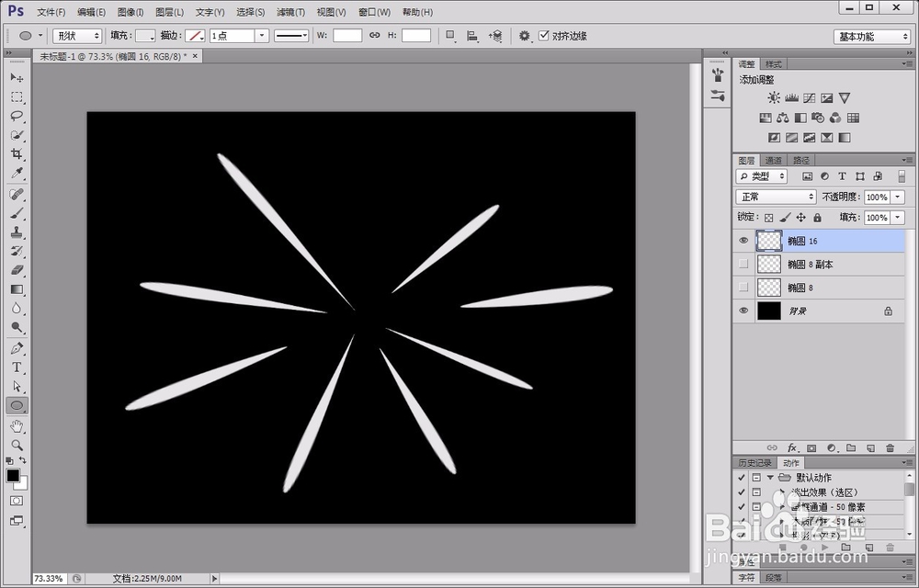Toggle lock all icon
The image size is (919, 588).
click(x=818, y=217)
